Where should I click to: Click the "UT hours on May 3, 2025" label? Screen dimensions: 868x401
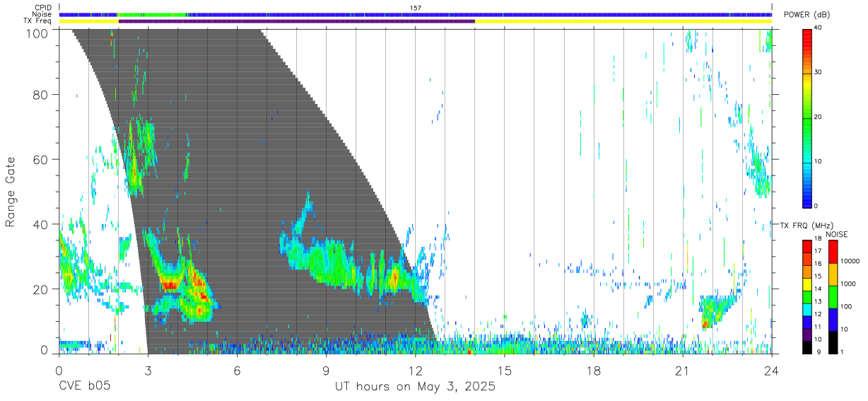pos(415,388)
